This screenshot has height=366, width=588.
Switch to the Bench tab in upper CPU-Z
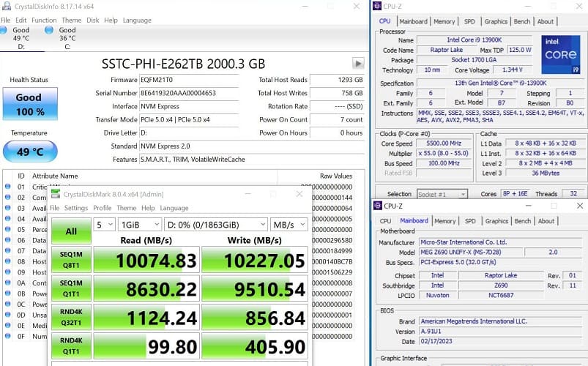click(x=522, y=21)
